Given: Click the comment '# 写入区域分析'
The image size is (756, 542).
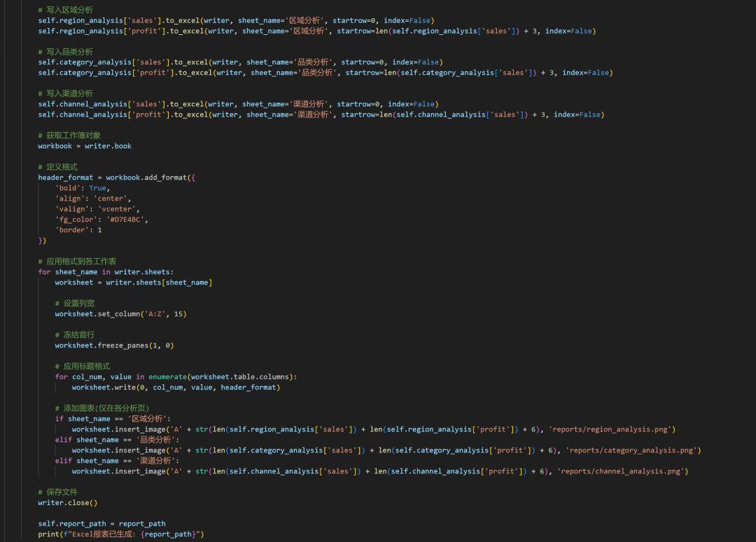Looking at the screenshot, I should [65, 10].
